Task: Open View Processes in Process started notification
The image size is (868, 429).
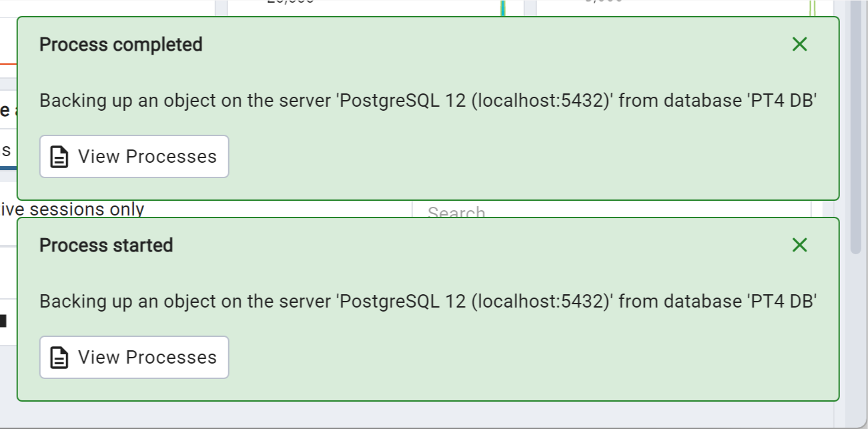Action: 134,358
